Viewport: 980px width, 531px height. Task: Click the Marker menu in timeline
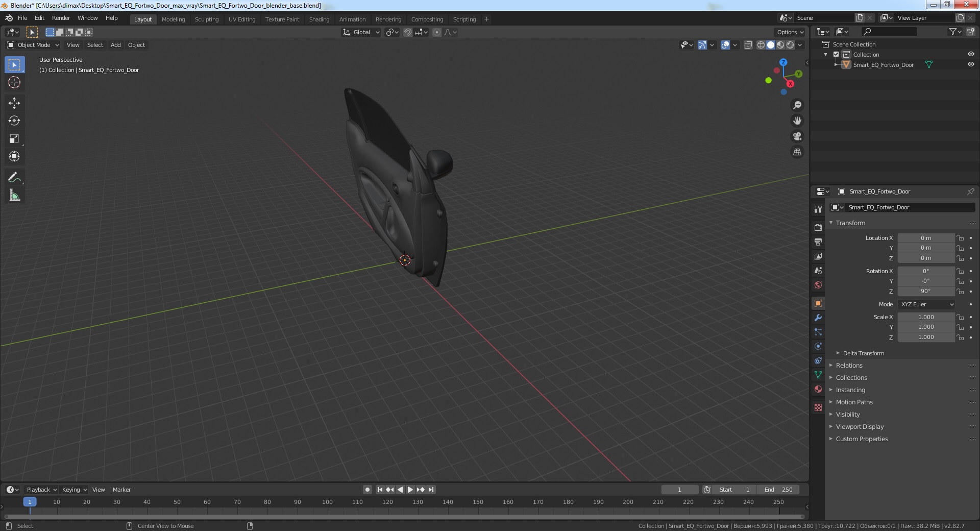coord(121,490)
